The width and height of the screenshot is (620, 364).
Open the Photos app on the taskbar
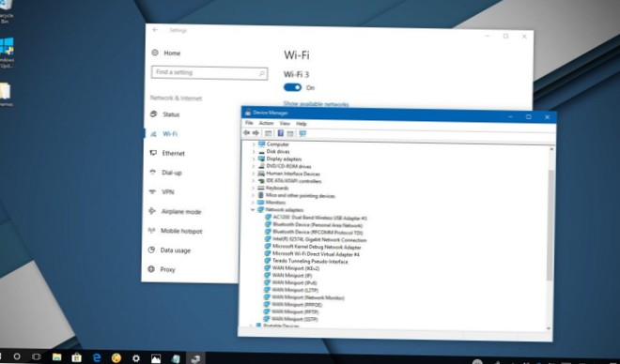coord(156,358)
